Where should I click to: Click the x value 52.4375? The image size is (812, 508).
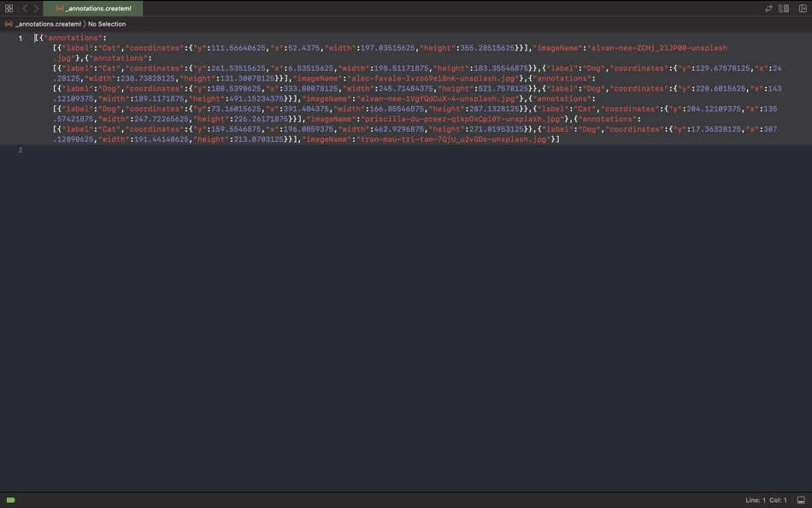point(304,48)
